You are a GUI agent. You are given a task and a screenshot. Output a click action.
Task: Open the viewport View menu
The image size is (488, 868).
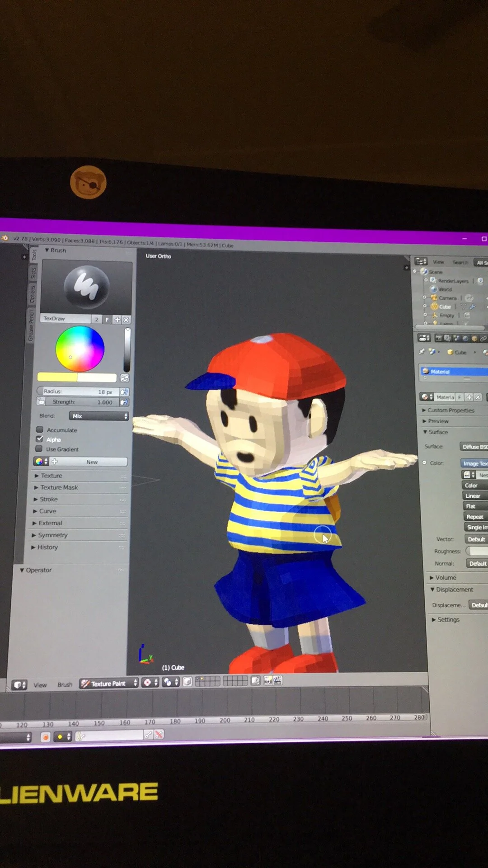pyautogui.click(x=40, y=685)
